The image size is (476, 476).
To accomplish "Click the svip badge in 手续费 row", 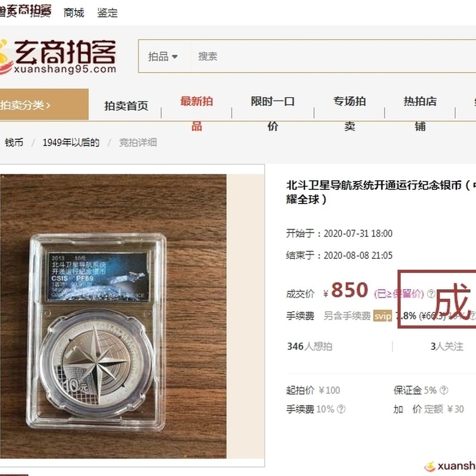I will click(383, 316).
